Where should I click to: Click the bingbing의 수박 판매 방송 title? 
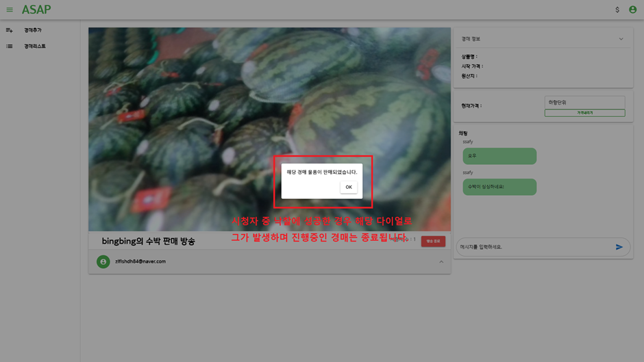(x=148, y=242)
